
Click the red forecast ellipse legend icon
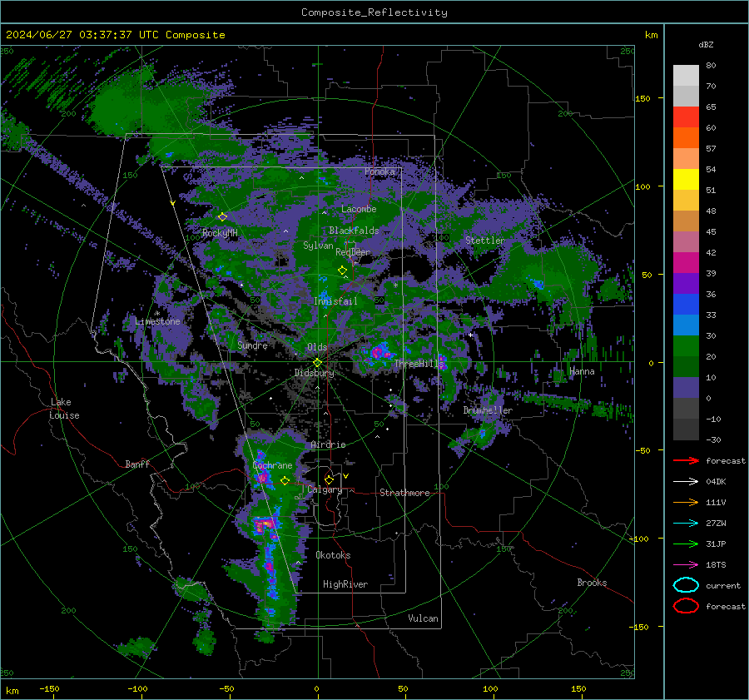tap(686, 606)
